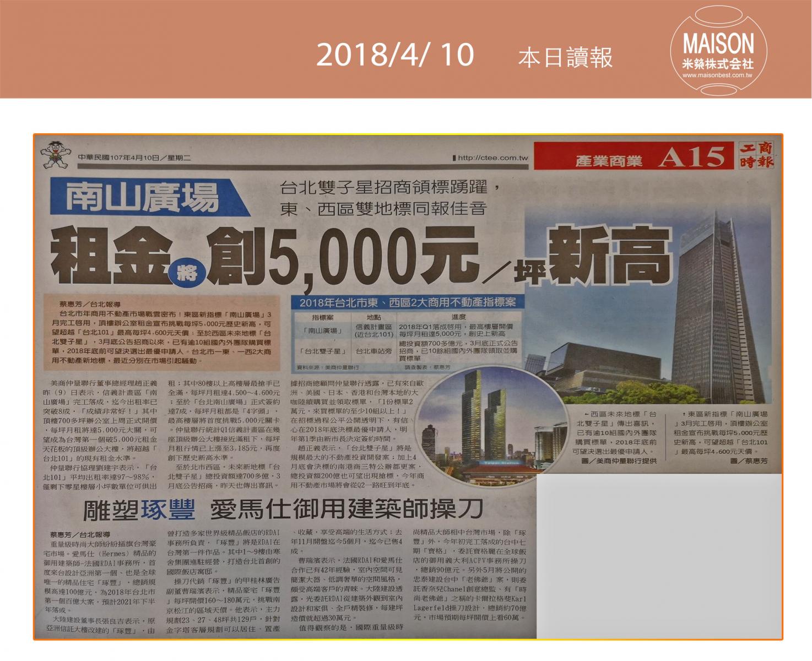This screenshot has width=812, height=661.
Task: Click the 地點 table column header
Action: [373, 317]
